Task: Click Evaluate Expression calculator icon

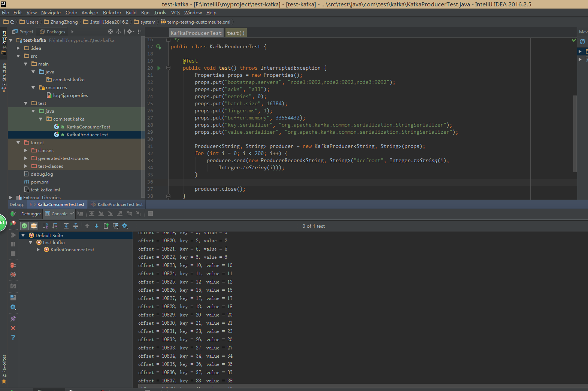Action: [151, 214]
